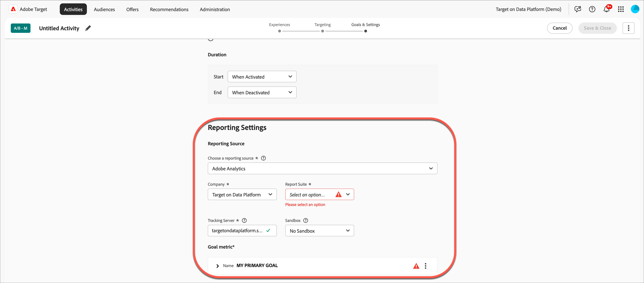Open the End When Deactivated dropdown
The width and height of the screenshot is (644, 283).
(x=262, y=92)
